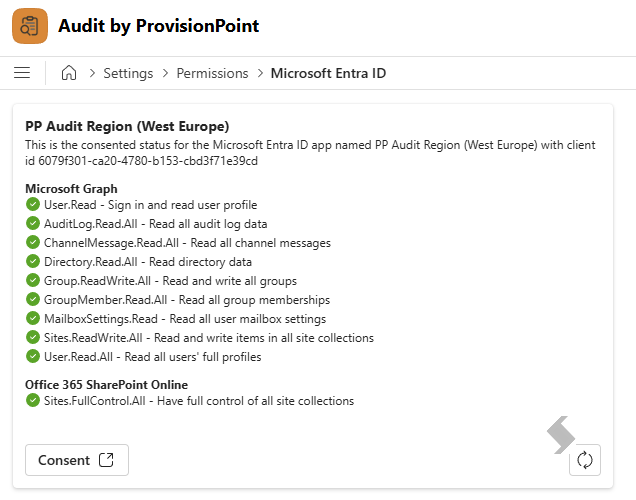Click the green check beside Sites.FullControl.All
Viewport: 636px width, 500px height.
33,400
